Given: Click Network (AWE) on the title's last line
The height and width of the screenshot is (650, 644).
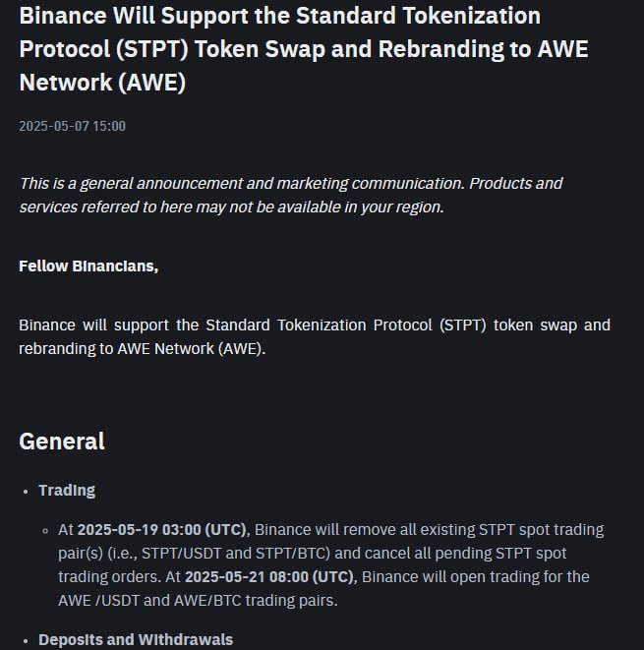Looking at the screenshot, I should [x=102, y=83].
